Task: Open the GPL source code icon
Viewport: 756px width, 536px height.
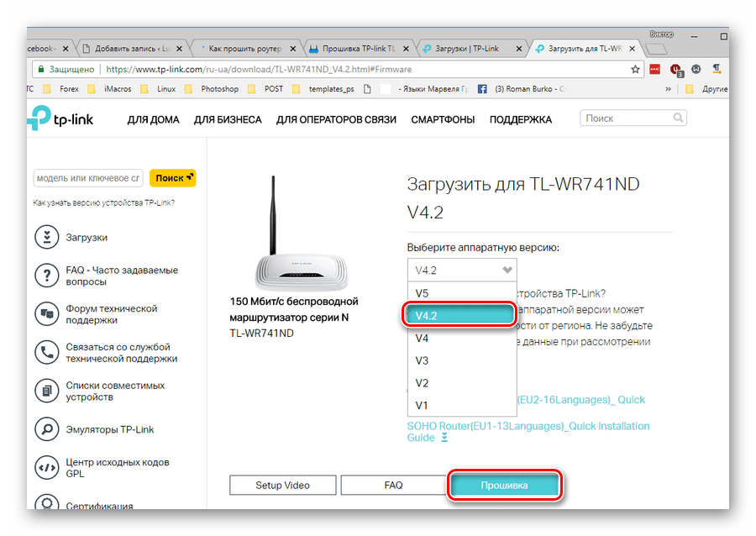Action: point(47,468)
